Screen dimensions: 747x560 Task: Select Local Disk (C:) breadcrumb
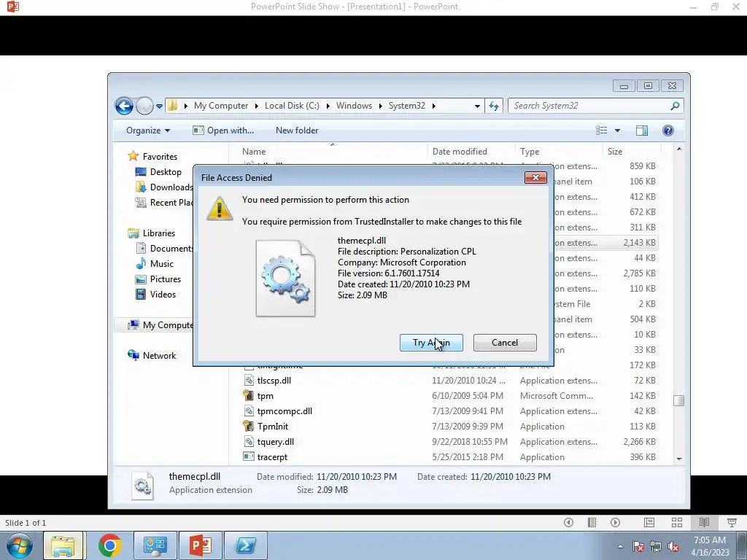tap(292, 106)
